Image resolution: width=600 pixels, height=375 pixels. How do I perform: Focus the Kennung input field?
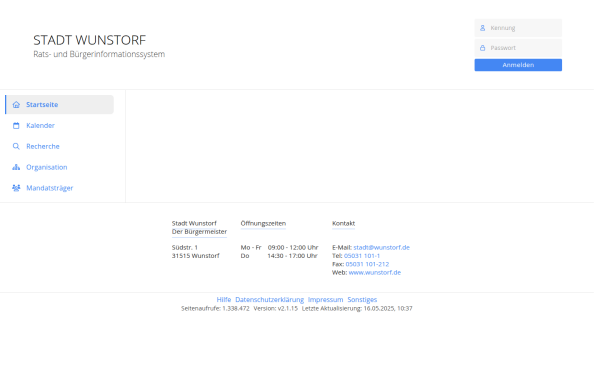[x=518, y=28]
